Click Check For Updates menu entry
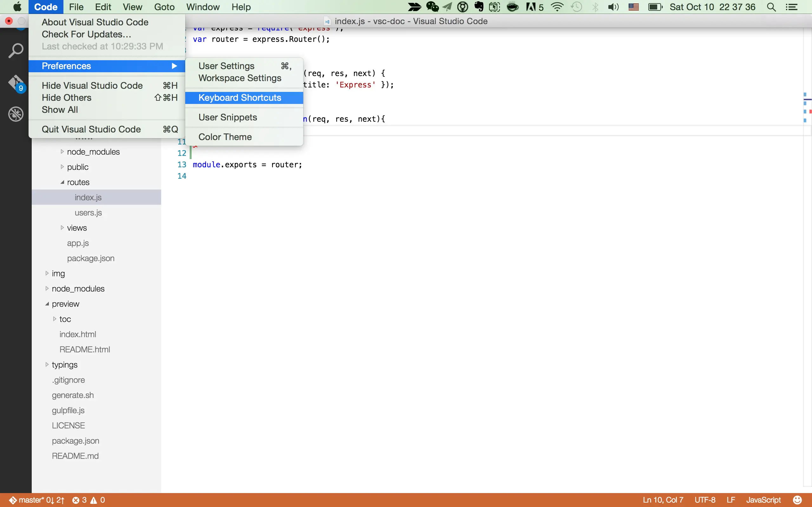The height and width of the screenshot is (507, 812). coord(86,34)
